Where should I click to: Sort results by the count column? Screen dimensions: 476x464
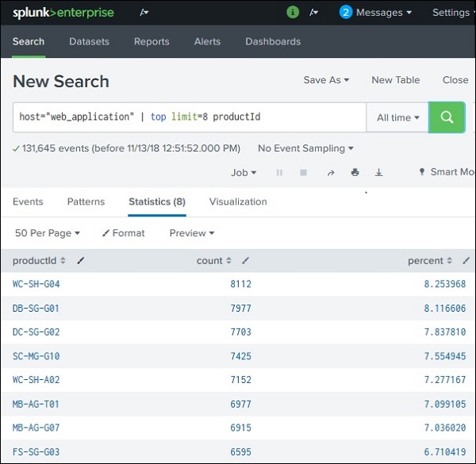[214, 260]
